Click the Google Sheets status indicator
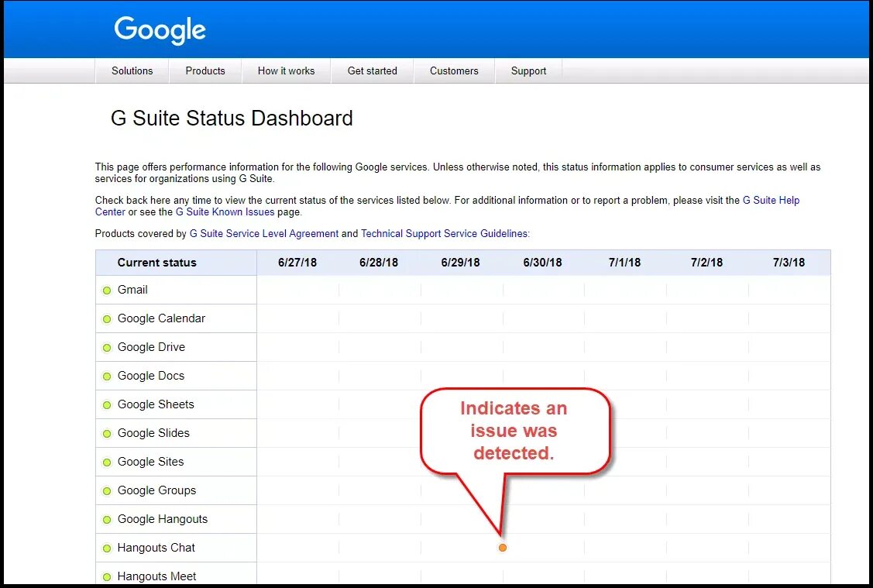The image size is (873, 588). pyautogui.click(x=108, y=404)
